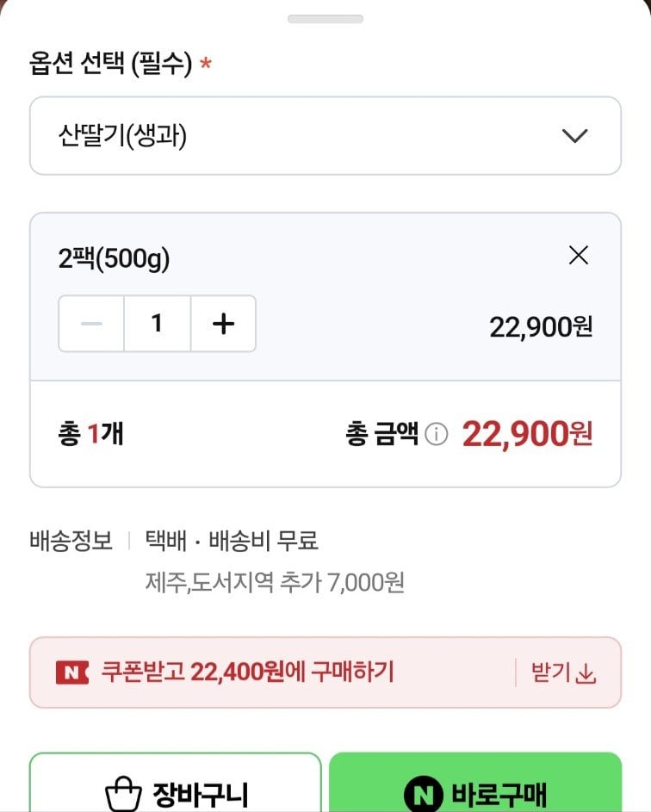
Task: Tap 받기 to download the coupon
Action: [x=551, y=673]
